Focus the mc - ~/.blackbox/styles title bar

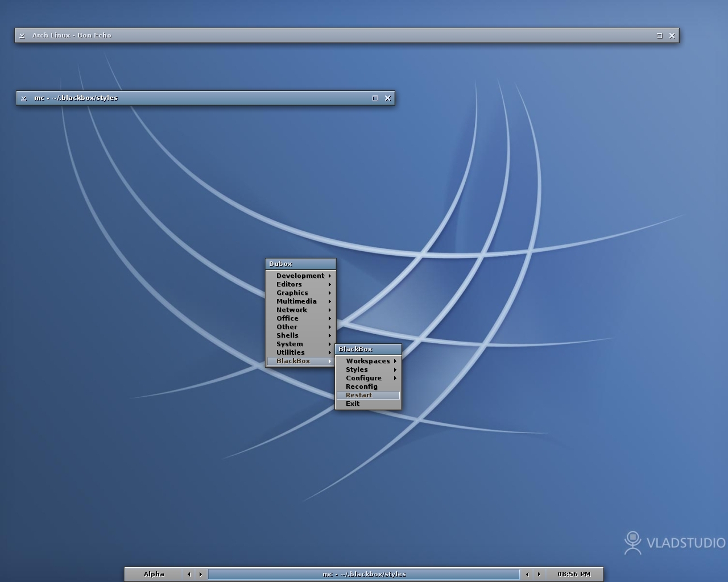[x=205, y=98]
